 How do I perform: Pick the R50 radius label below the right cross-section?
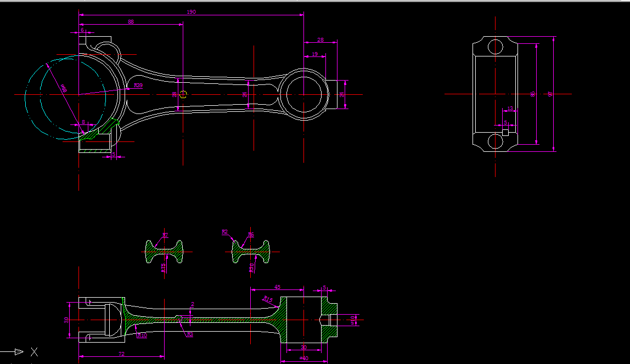tap(252, 268)
